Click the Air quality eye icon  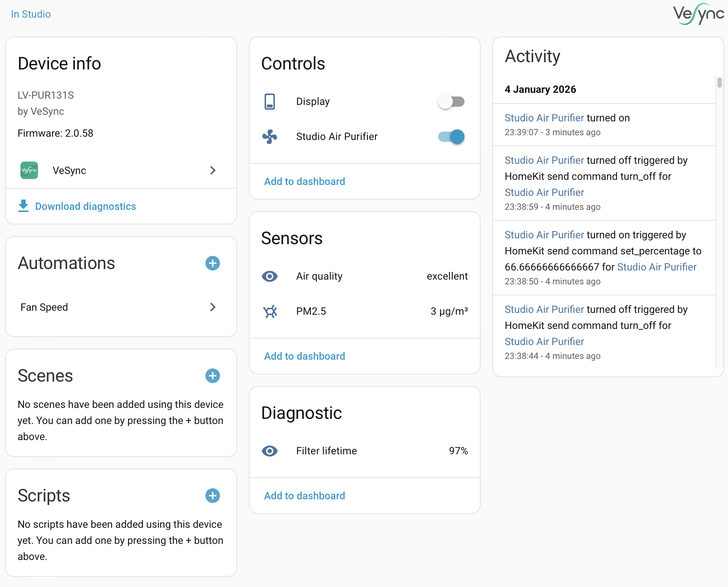270,276
